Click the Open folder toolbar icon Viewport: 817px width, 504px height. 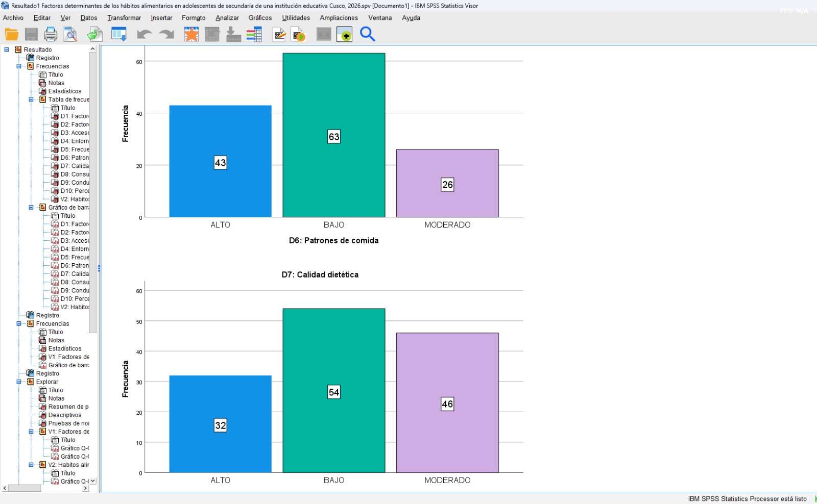point(12,34)
